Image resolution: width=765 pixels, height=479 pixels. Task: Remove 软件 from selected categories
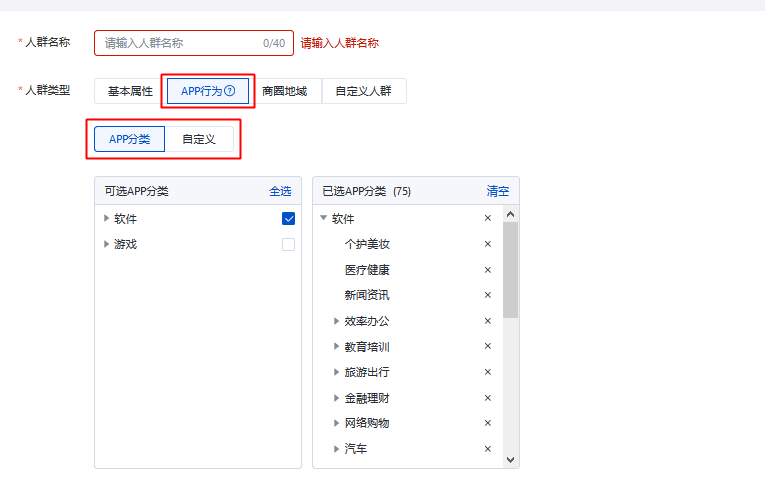(487, 218)
